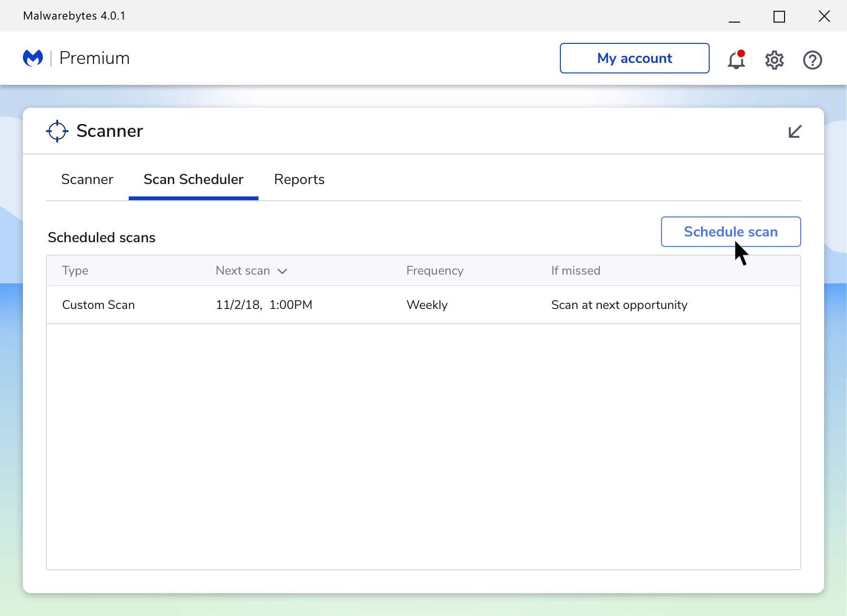The image size is (847, 616).
Task: Open the notifications bell
Action: [x=736, y=60]
